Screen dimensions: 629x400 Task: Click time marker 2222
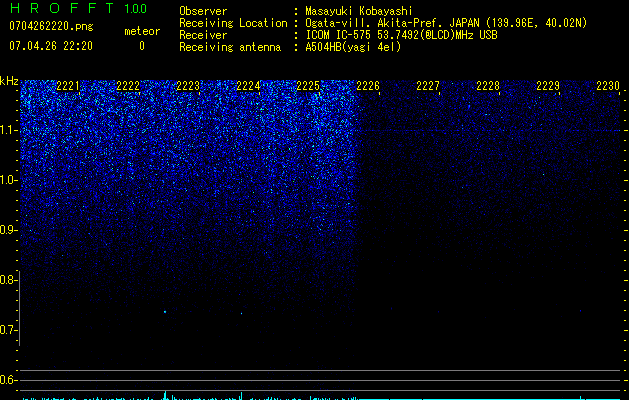point(128,85)
